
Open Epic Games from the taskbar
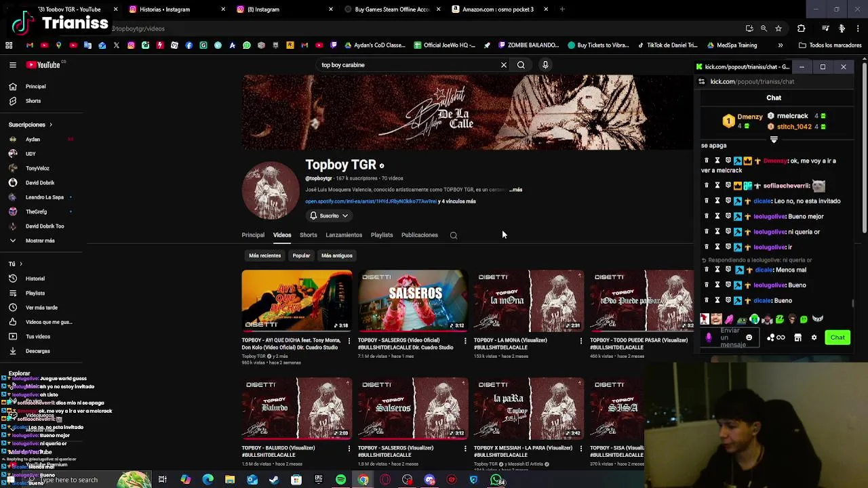(x=318, y=480)
